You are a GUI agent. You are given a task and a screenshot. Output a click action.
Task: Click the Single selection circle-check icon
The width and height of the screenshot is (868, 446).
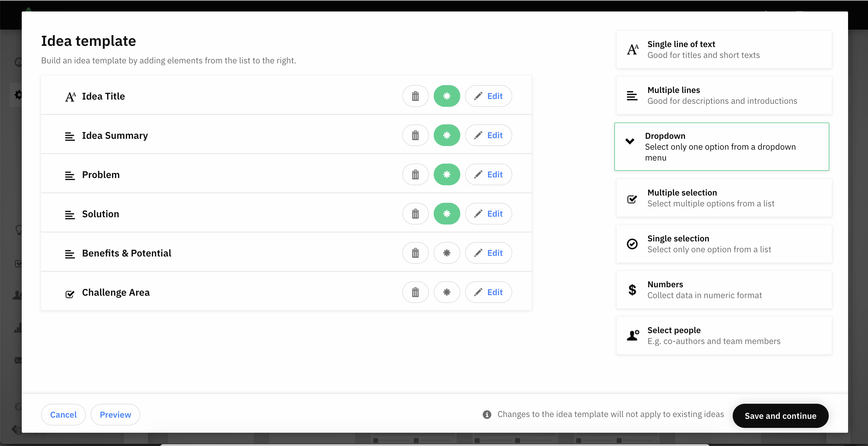click(632, 244)
